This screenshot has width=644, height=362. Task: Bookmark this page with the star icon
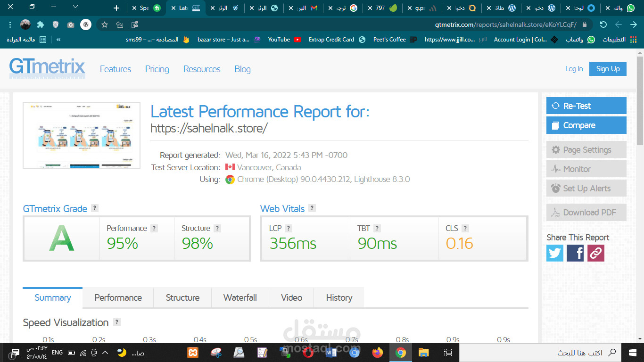pos(105,25)
